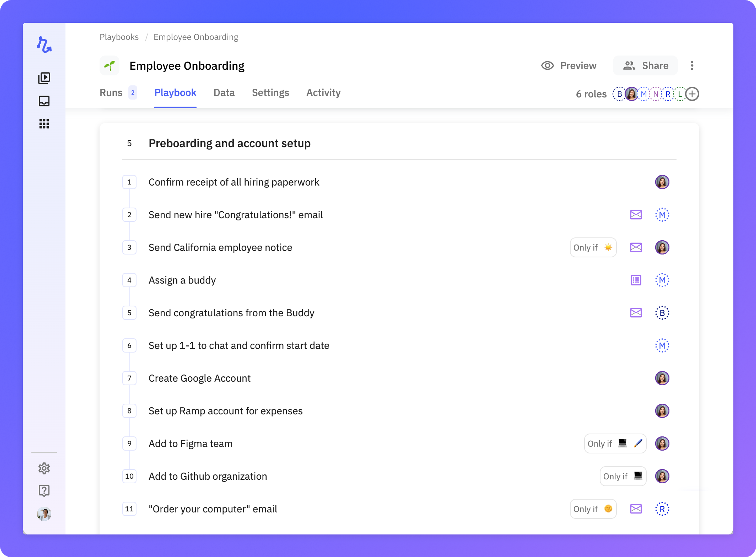Toggle the Preview eye button
This screenshot has width=756, height=557.
point(569,66)
